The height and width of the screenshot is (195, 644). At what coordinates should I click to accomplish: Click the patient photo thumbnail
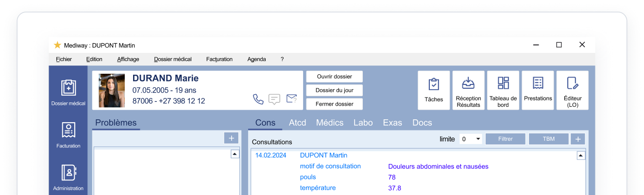pos(112,90)
